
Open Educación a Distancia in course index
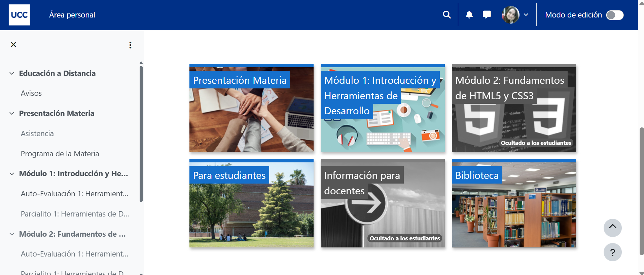[57, 73]
